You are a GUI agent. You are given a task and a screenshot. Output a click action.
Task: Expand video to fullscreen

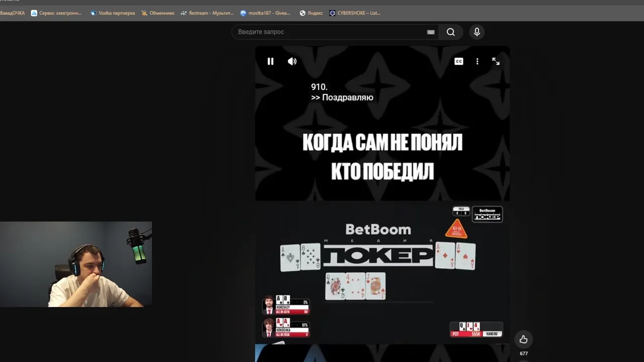point(496,61)
